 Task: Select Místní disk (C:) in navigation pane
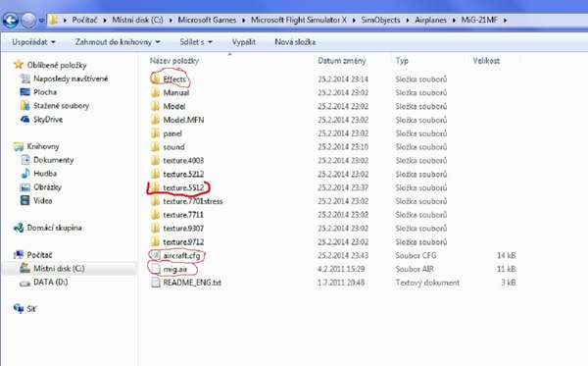(59, 269)
